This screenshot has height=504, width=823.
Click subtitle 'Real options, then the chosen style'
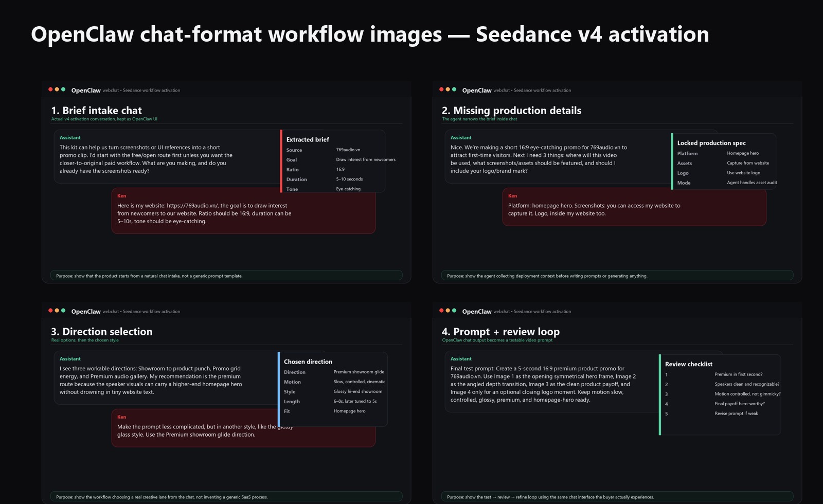85,340
